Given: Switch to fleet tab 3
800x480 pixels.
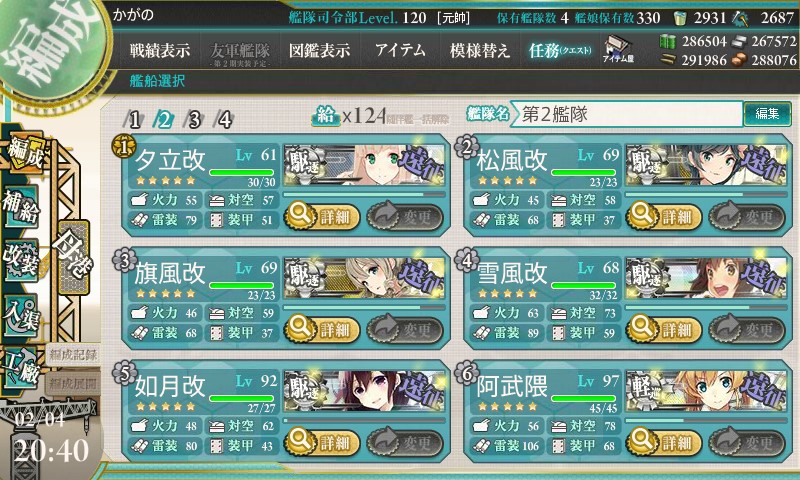Looking at the screenshot, I should tap(194, 120).
